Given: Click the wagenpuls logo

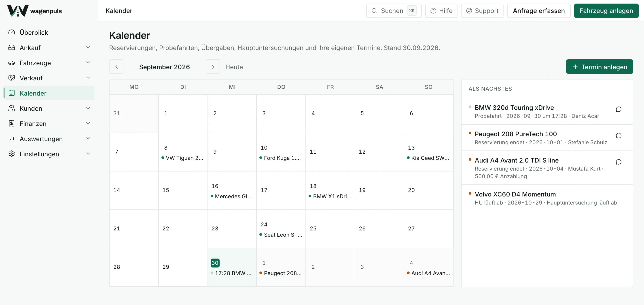Looking at the screenshot, I should 34,11.
